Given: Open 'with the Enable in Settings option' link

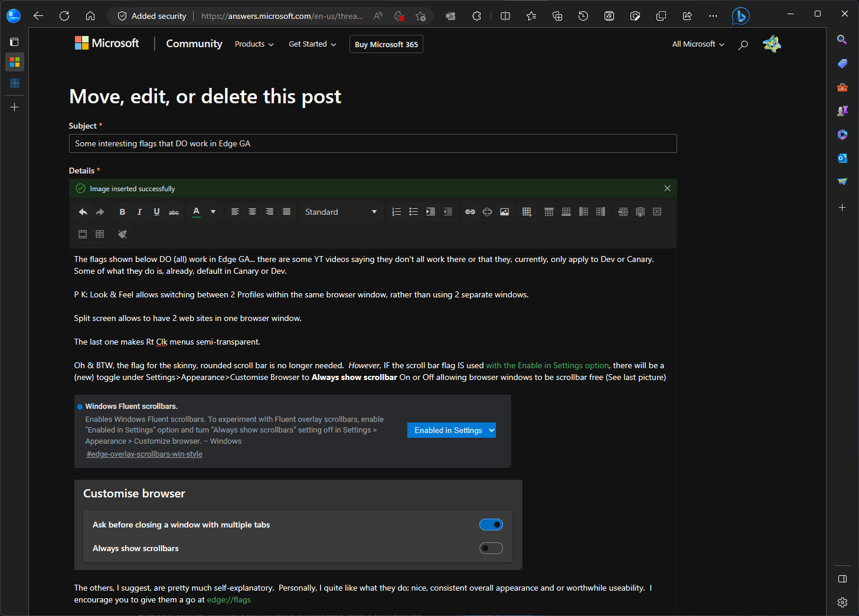Looking at the screenshot, I should tap(547, 365).
